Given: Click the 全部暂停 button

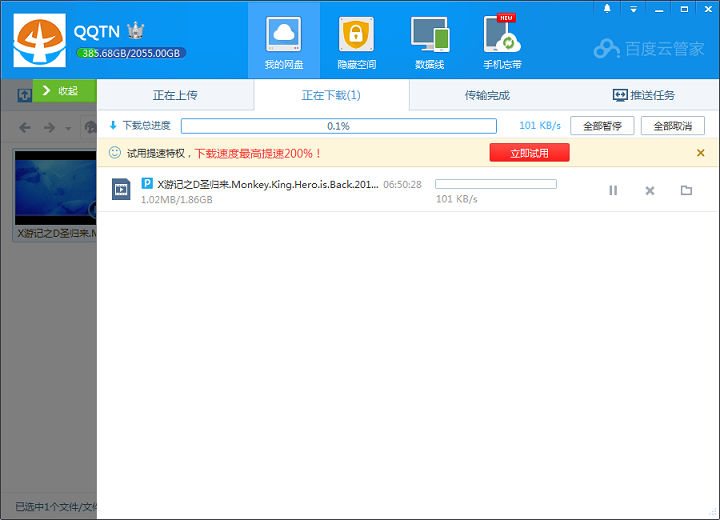Looking at the screenshot, I should click(602, 126).
